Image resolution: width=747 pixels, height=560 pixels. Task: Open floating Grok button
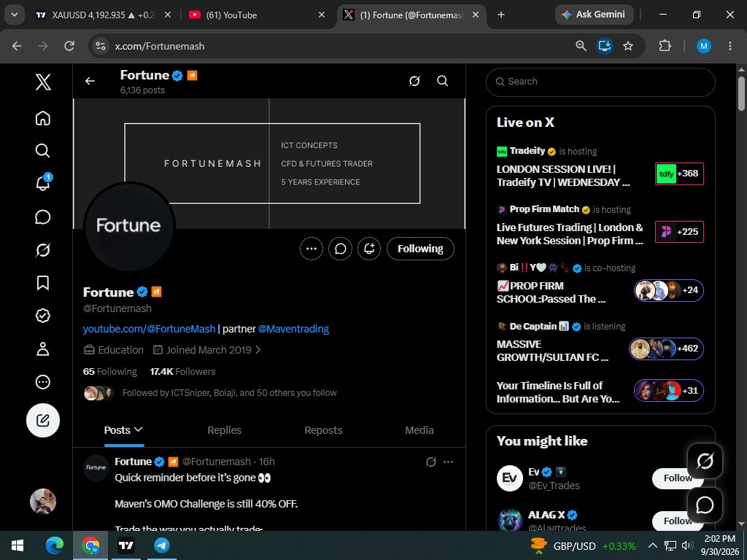(x=705, y=461)
